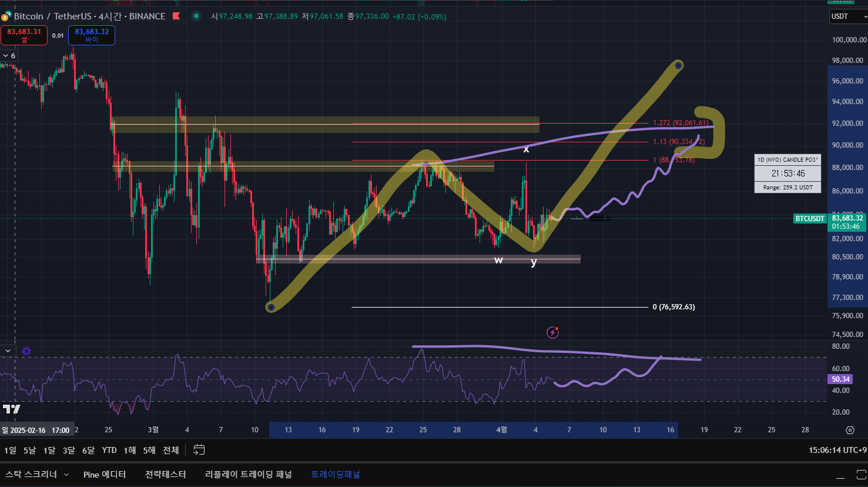
Task: Set the range to 1해
Action: (130, 450)
